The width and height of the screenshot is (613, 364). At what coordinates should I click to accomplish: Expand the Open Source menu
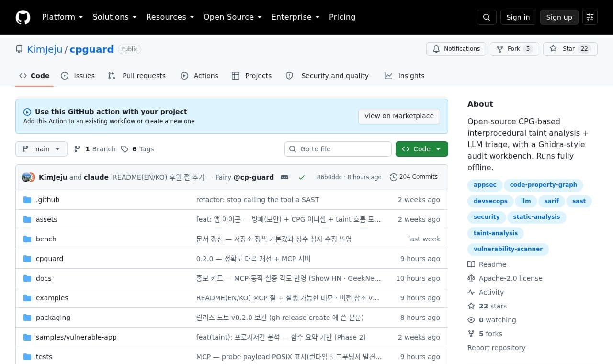[233, 17]
